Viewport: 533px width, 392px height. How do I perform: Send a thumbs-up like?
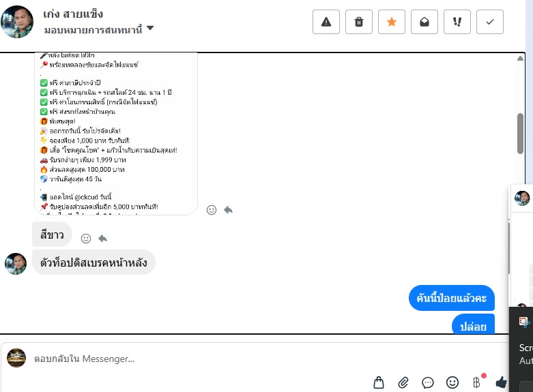pos(502,382)
